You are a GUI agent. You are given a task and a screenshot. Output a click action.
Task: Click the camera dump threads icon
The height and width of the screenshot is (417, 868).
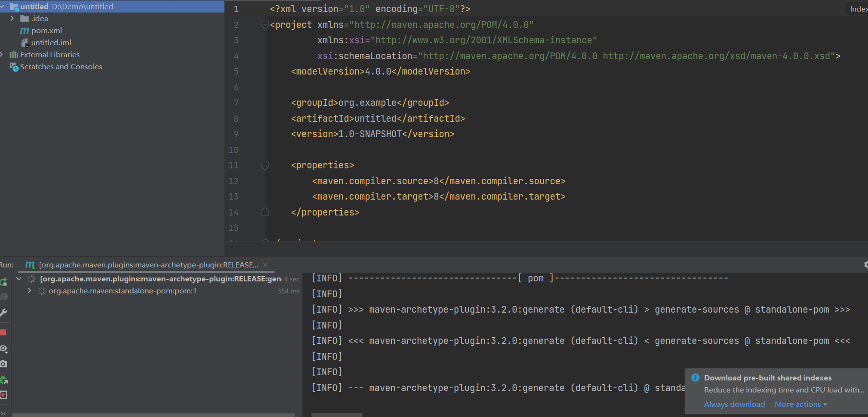tap(3, 364)
